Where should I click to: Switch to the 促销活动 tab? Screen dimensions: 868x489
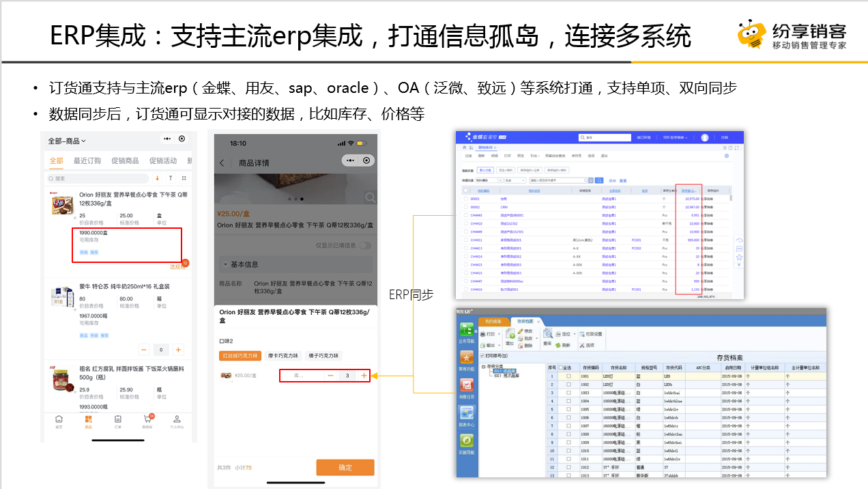[x=163, y=160]
